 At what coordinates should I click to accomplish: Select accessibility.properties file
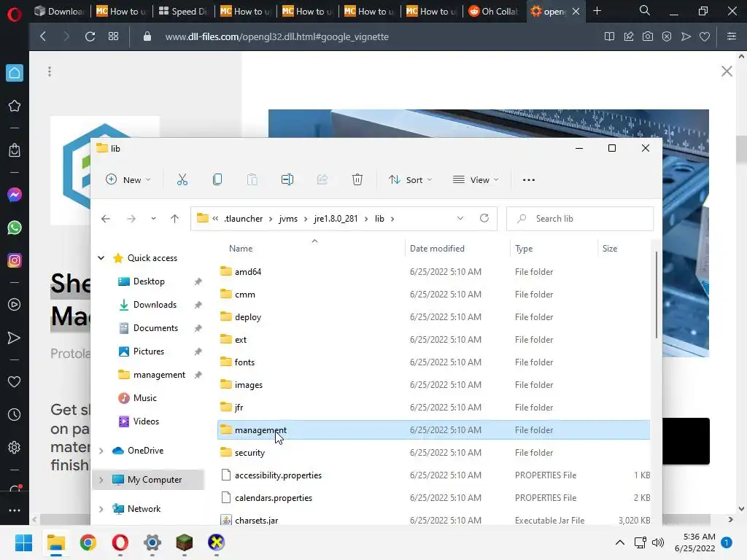[433, 475]
